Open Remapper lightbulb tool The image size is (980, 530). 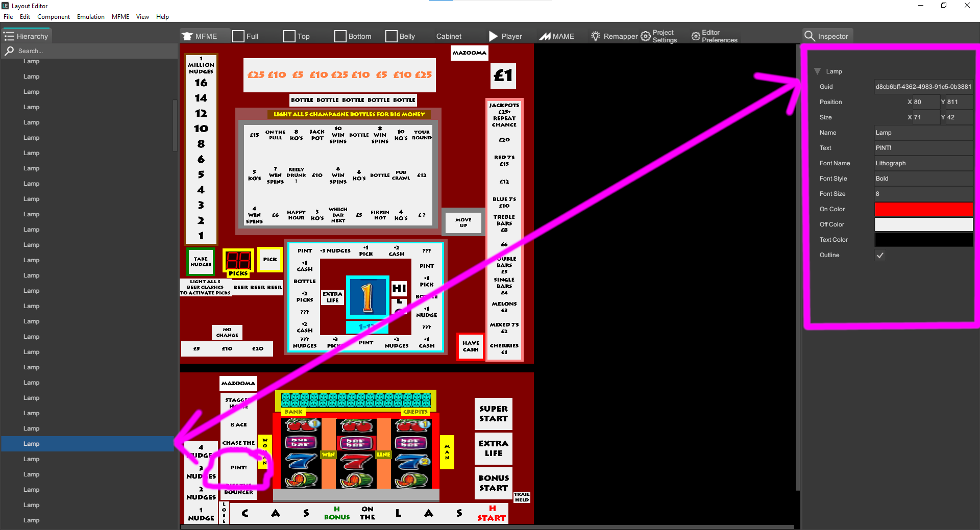tap(596, 36)
